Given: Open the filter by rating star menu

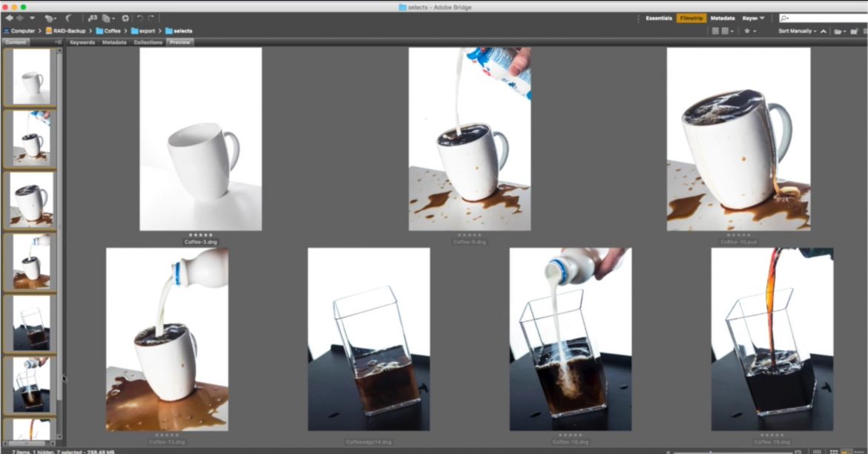Looking at the screenshot, I should [750, 31].
